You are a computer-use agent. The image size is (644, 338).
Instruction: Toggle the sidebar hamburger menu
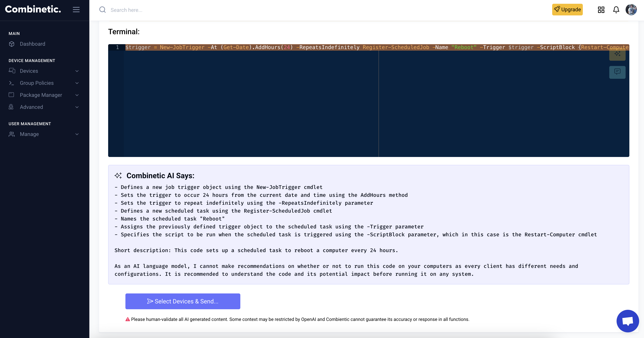coord(76,10)
